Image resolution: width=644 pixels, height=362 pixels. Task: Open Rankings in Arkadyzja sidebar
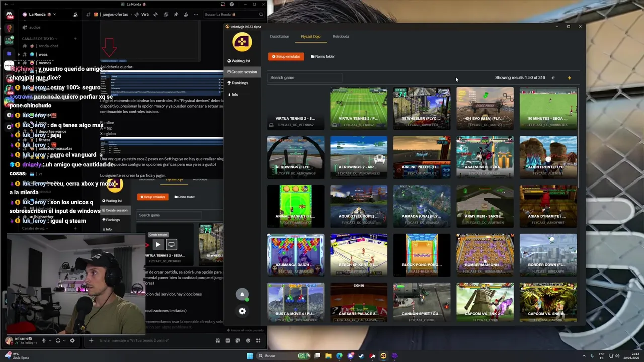238,83
